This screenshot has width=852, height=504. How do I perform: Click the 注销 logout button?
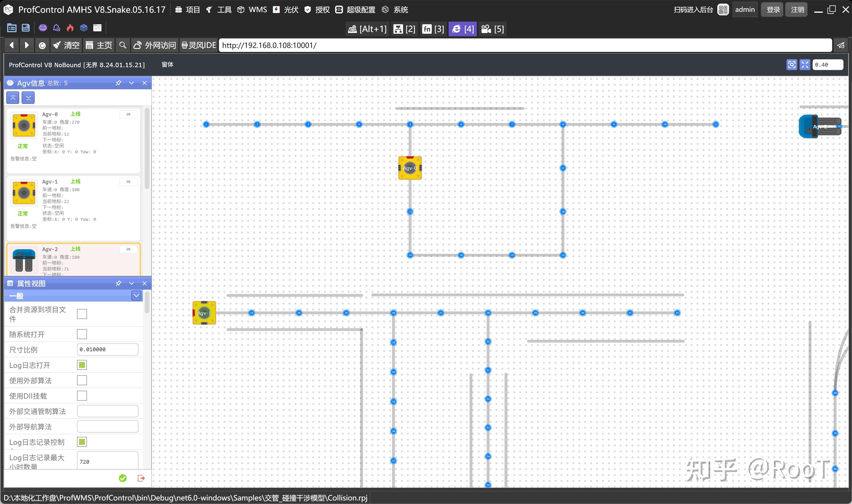797,9
